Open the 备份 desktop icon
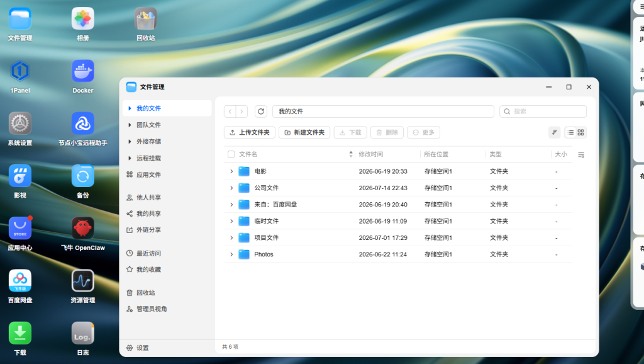644x364 pixels. (82, 176)
